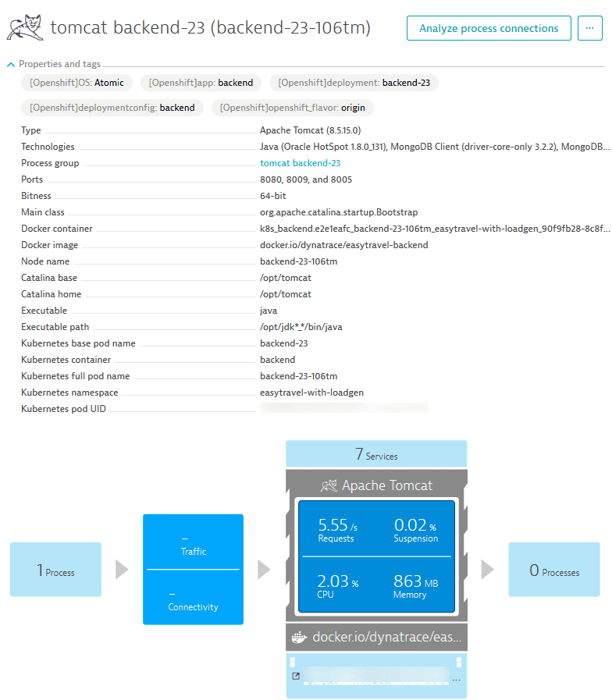Click the Tomcat icon in the Apache Tomcat tile
The height and width of the screenshot is (700, 612).
329,485
